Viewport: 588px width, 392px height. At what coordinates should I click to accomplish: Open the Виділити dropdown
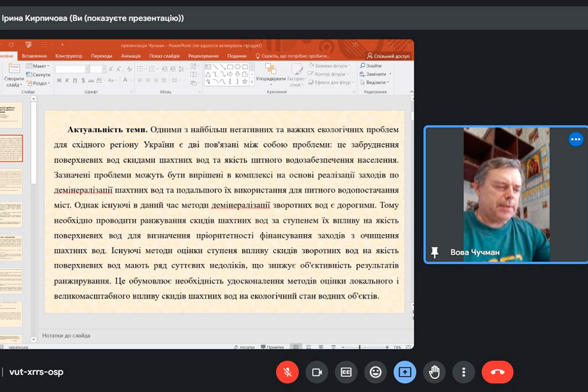tap(377, 83)
